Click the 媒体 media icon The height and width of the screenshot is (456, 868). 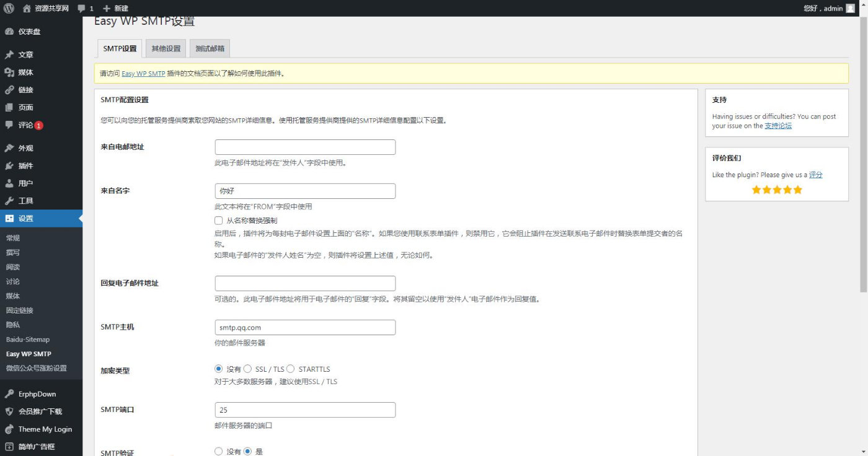[x=9, y=72]
